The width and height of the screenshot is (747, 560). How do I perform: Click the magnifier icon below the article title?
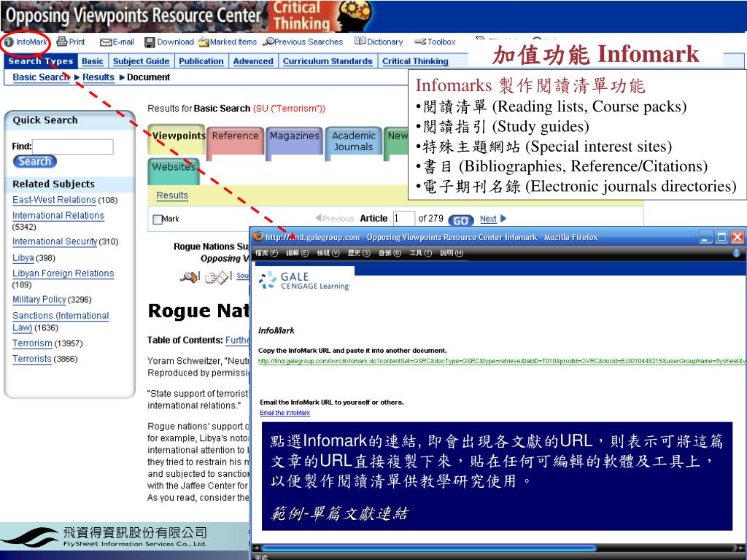(x=189, y=276)
